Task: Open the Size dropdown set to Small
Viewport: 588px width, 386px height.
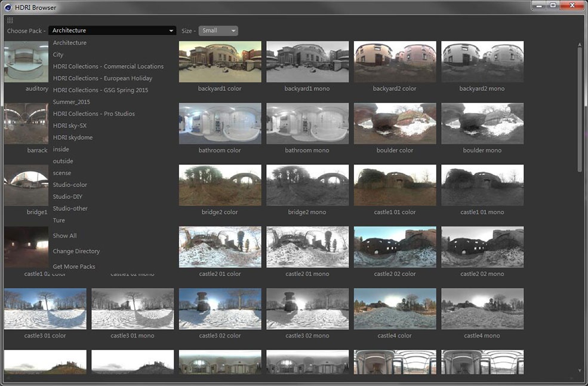Action: click(x=218, y=31)
